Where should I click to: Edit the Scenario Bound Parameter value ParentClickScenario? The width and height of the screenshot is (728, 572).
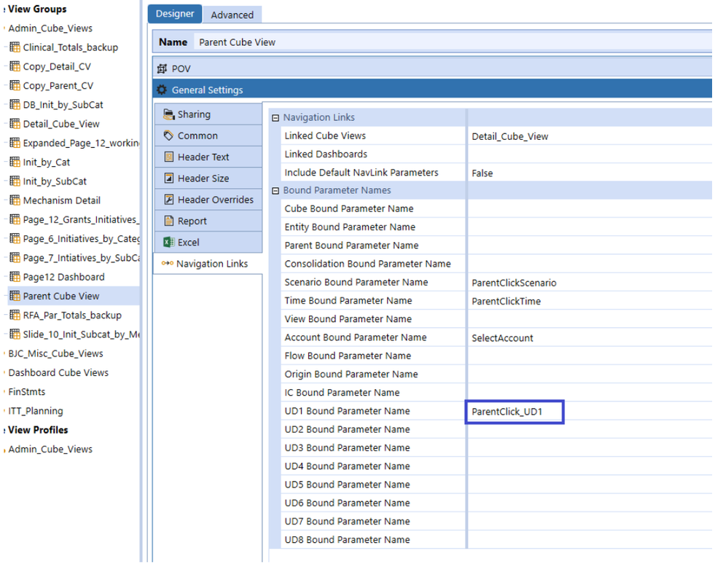click(590, 282)
